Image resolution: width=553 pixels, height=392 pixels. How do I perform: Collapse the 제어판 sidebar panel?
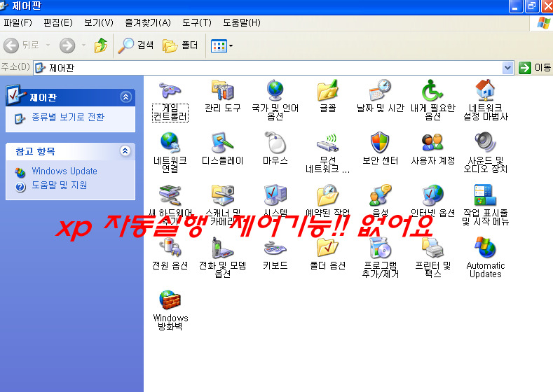(126, 97)
